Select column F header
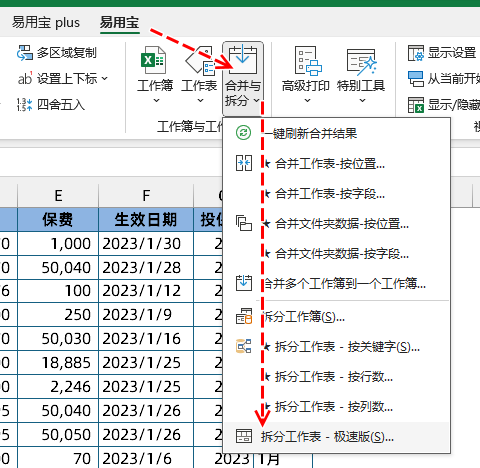 [x=146, y=196]
